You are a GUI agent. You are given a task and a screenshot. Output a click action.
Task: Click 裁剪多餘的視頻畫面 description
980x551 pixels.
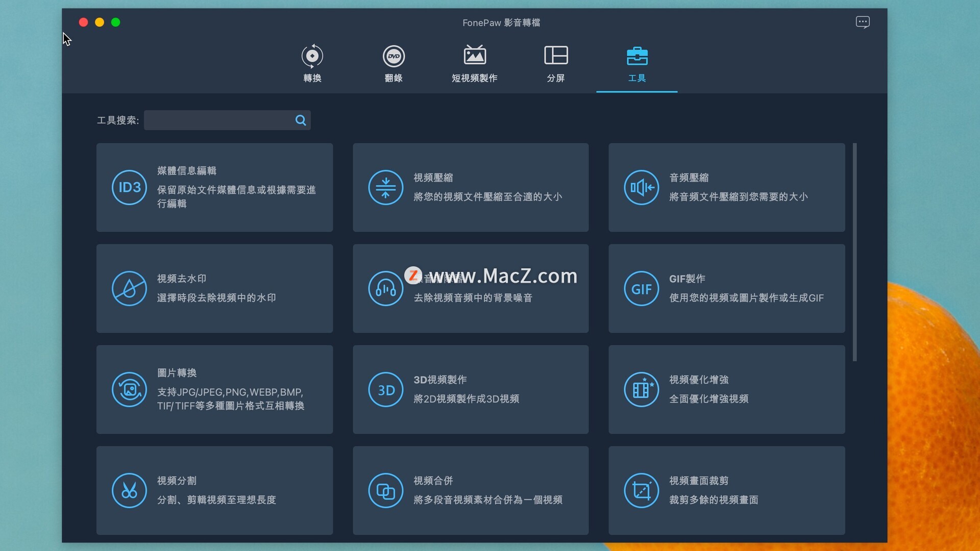(714, 499)
